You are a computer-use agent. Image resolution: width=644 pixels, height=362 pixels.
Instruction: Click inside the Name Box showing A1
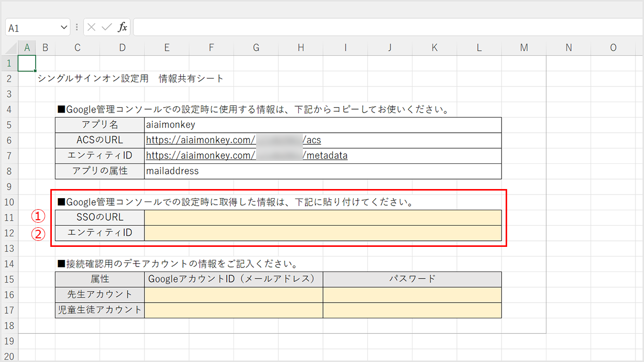[x=30, y=28]
